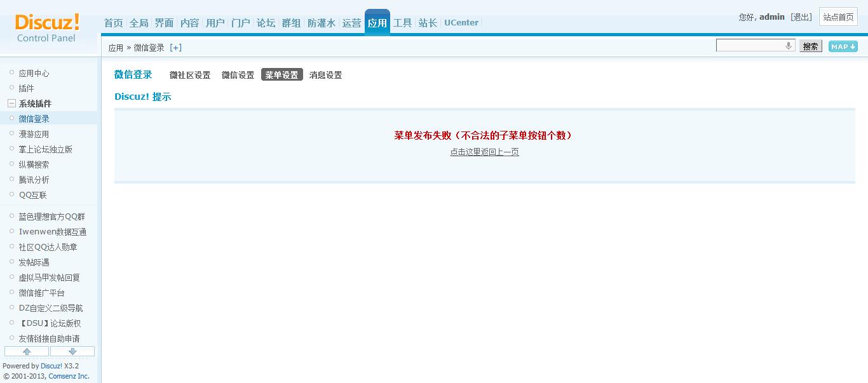Screen dimensions: 868x383
Task: Open the 门户 top menu
Action: (241, 23)
